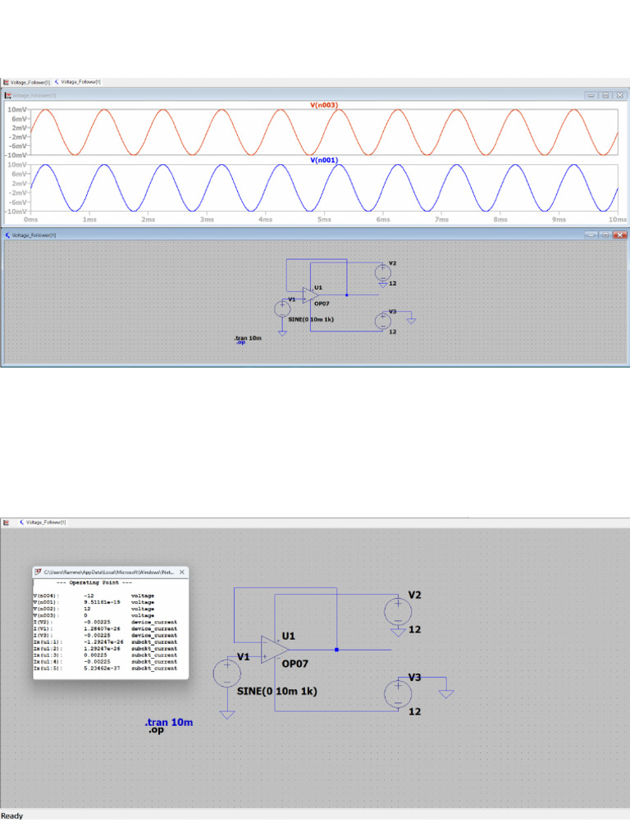
Task: Click the V(n001) trace label
Action: (x=324, y=161)
